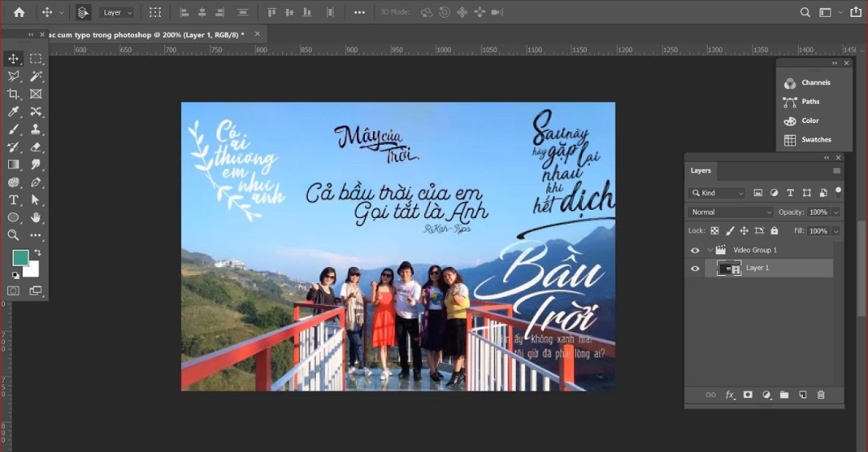
Task: Select the open document tab
Action: (x=147, y=35)
